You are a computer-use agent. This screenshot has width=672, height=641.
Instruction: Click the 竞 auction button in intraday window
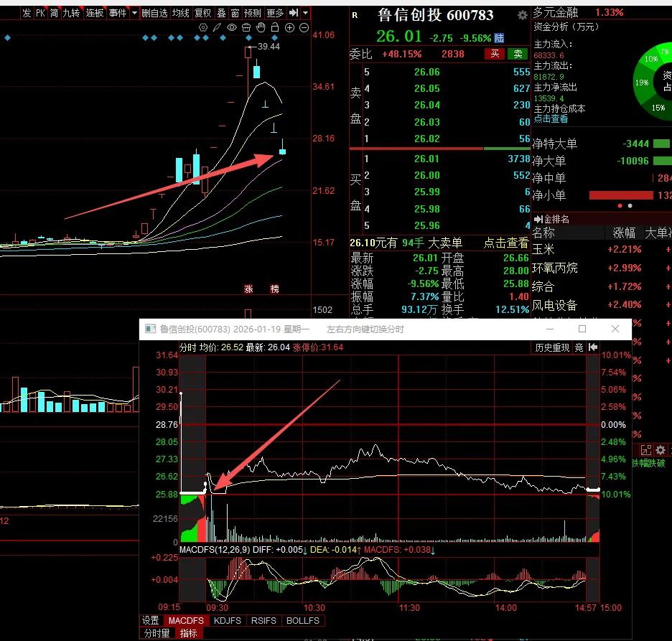tap(579, 347)
